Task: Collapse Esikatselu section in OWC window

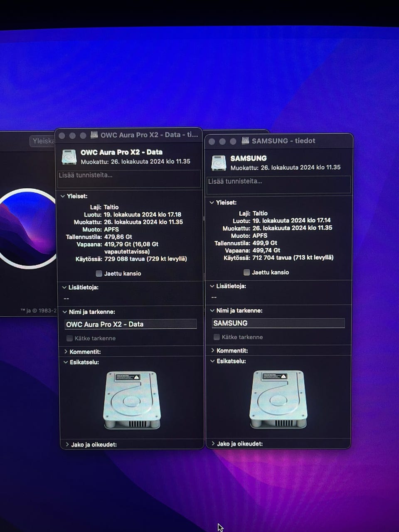Action: coord(66,362)
